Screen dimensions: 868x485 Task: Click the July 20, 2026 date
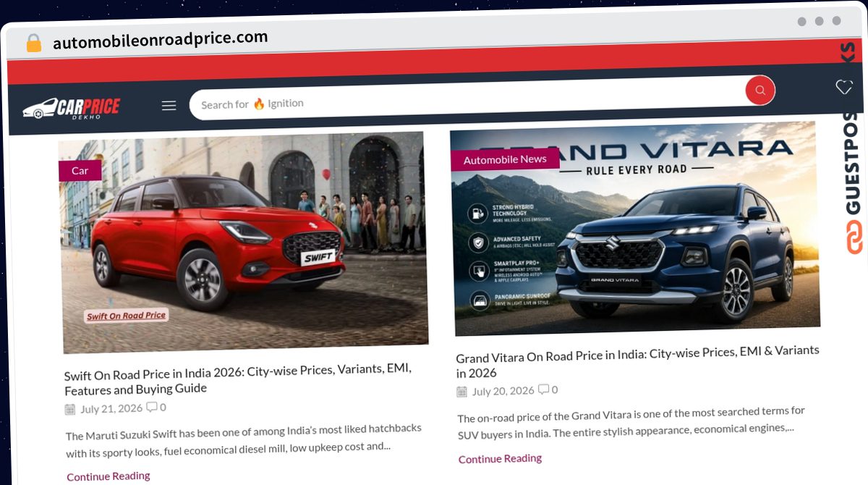(503, 391)
